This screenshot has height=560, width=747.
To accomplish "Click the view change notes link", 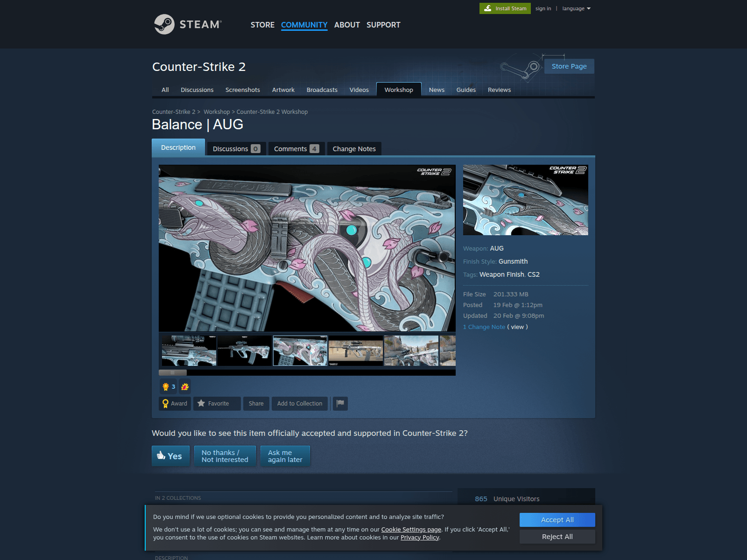I will tap(517, 327).
